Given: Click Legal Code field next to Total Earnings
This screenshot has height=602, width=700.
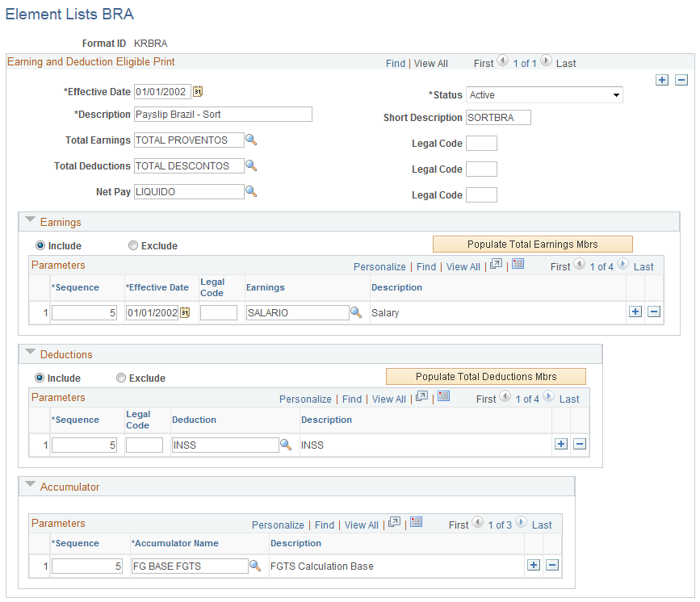Looking at the screenshot, I should point(481,144).
